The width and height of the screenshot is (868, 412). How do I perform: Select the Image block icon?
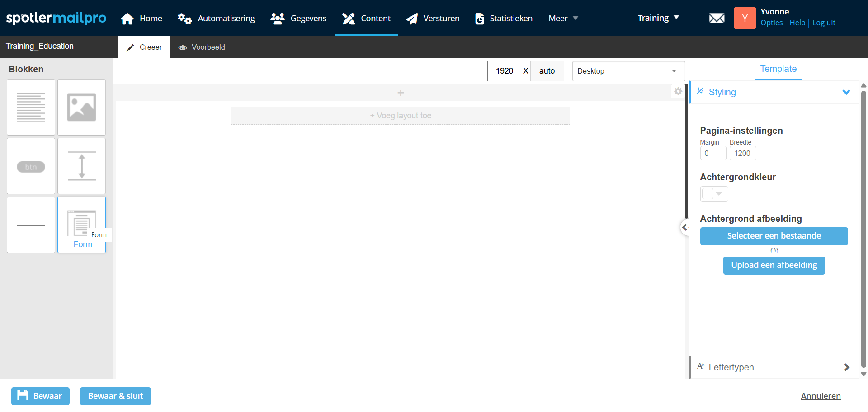tap(81, 108)
